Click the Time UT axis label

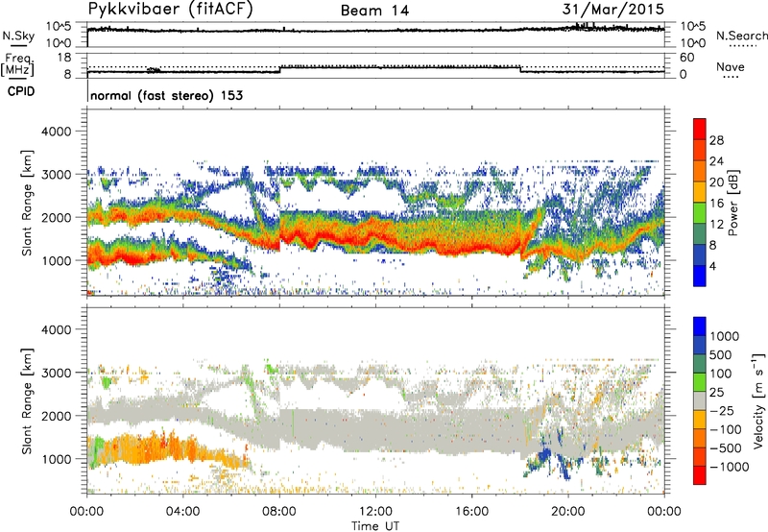tap(375, 526)
